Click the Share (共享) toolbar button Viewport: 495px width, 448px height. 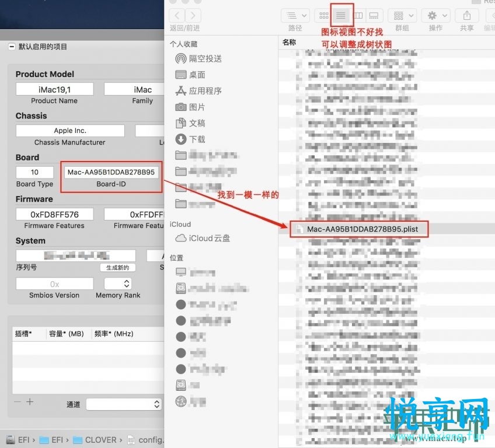coord(467,16)
